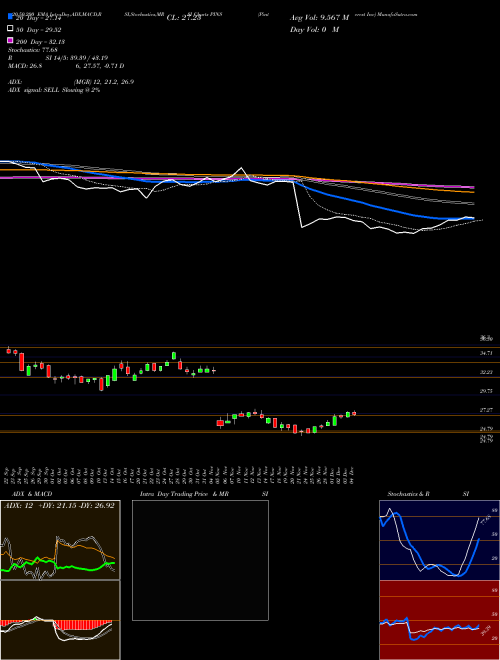Click the blue 20 Day EMA legend swatch

tap(10, 17)
